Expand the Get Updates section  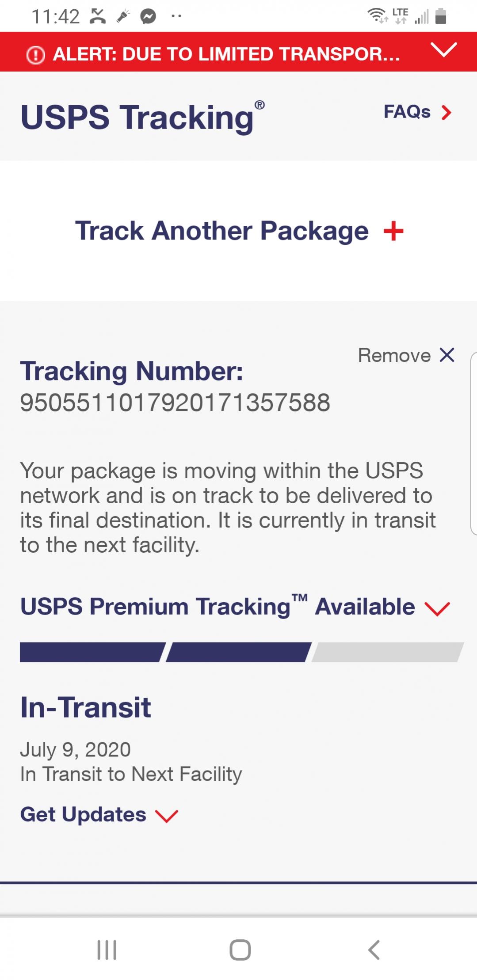tap(83, 814)
